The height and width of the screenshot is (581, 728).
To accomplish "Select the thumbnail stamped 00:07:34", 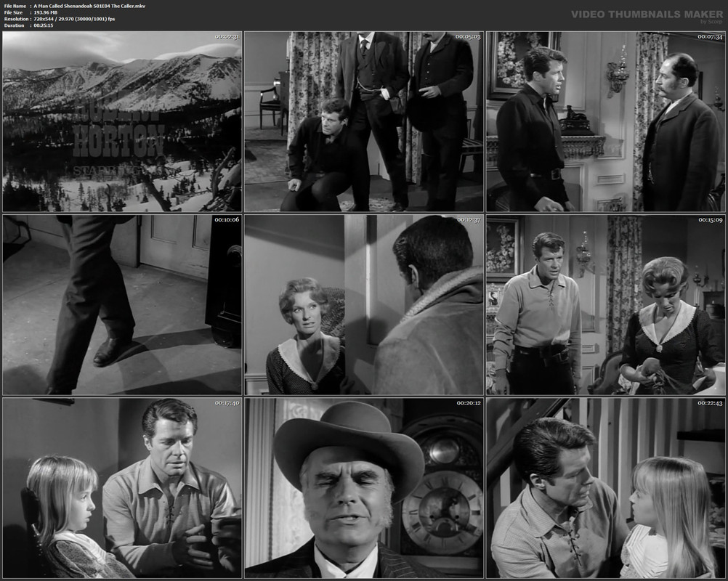I will tap(605, 121).
